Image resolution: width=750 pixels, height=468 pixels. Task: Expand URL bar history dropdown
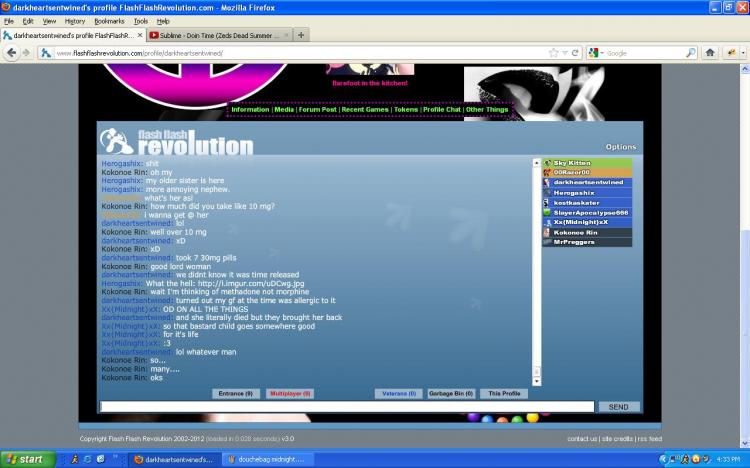click(564, 52)
